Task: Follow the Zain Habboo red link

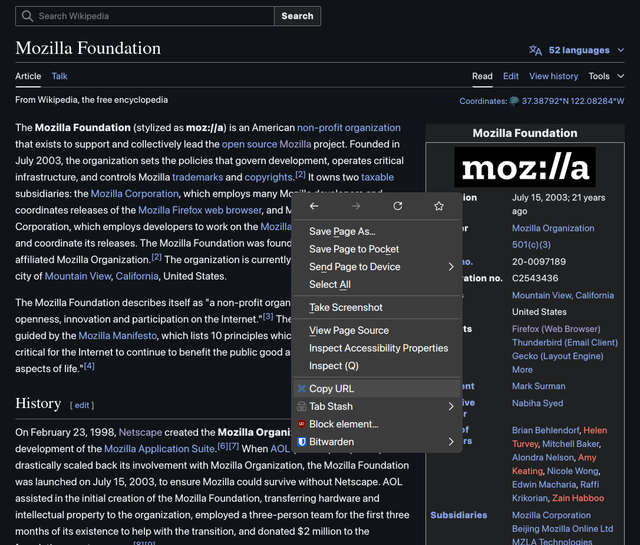Action: coord(578,498)
